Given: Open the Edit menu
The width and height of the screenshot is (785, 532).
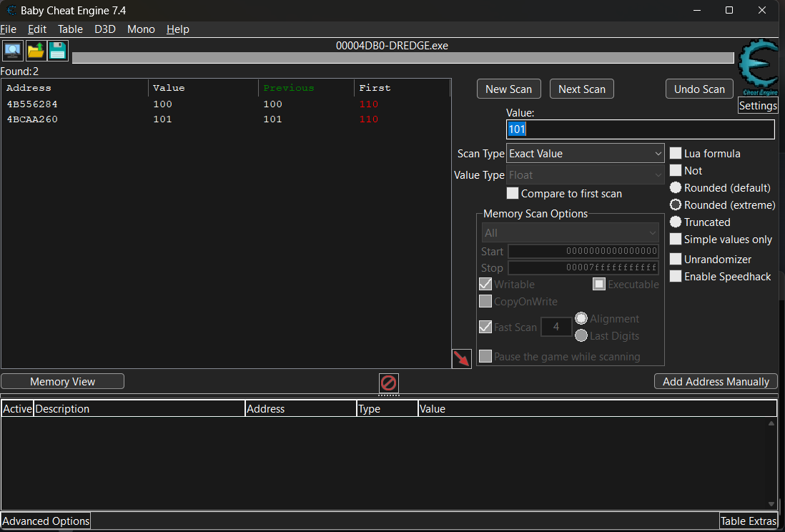Looking at the screenshot, I should pos(37,29).
